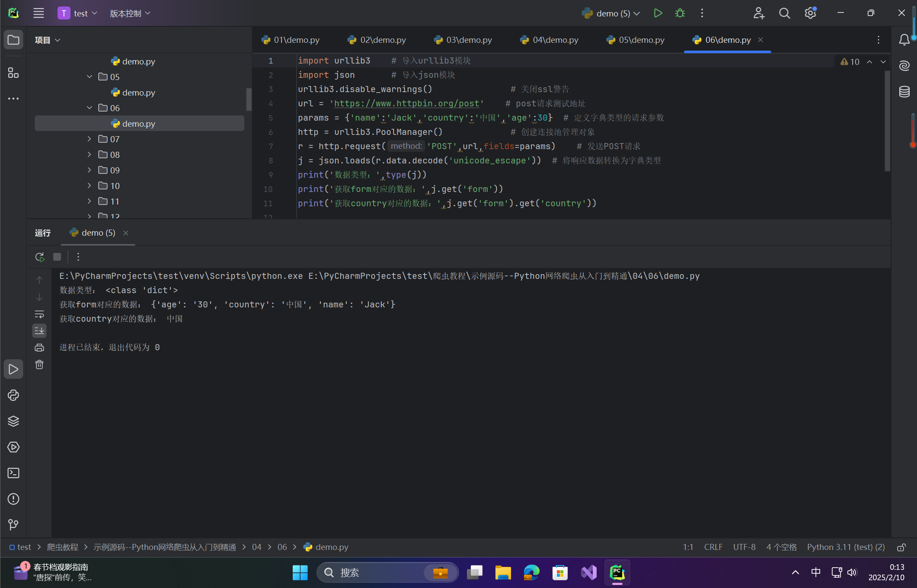Open the Database tool window
This screenshot has height=588, width=917.
pos(904,92)
